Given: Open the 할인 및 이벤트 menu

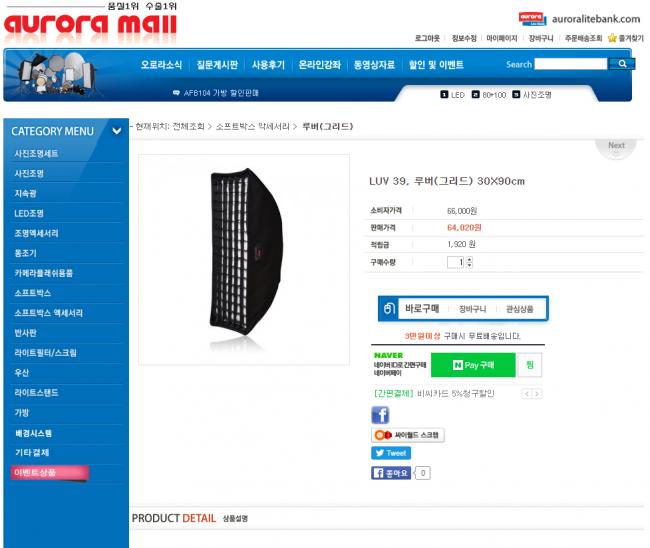Looking at the screenshot, I should point(436,65).
